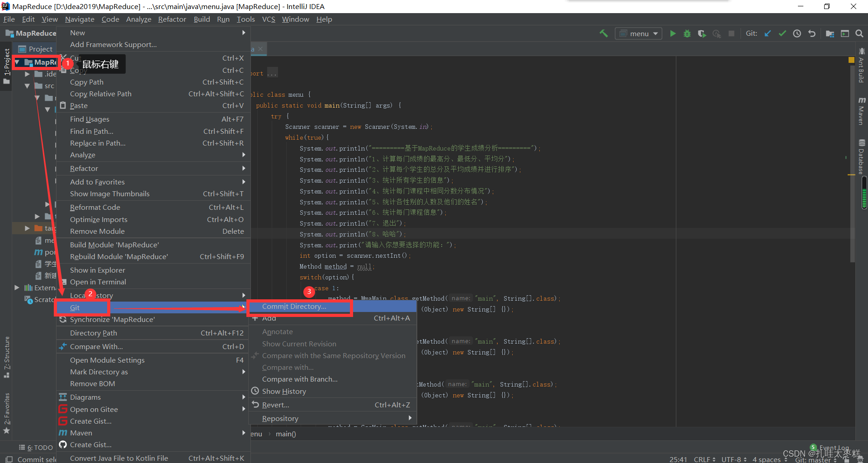The width and height of the screenshot is (868, 463).
Task: Open the Database tool window
Action: coord(862,157)
